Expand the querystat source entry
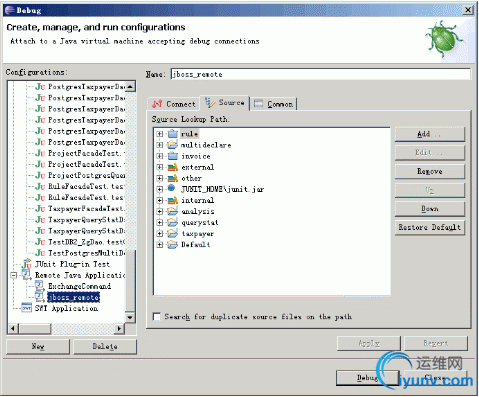This screenshot has width=479, height=397. click(160, 222)
